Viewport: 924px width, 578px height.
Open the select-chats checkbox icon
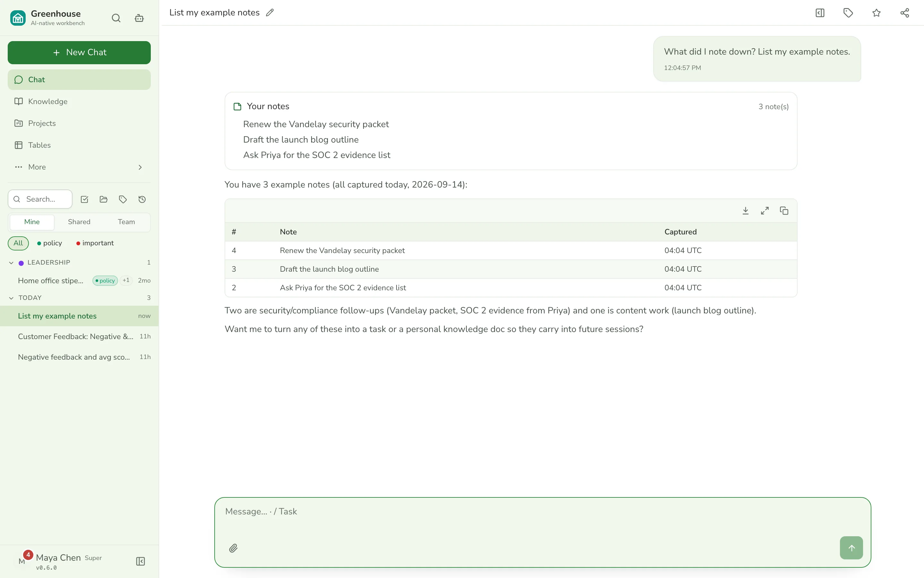84,199
